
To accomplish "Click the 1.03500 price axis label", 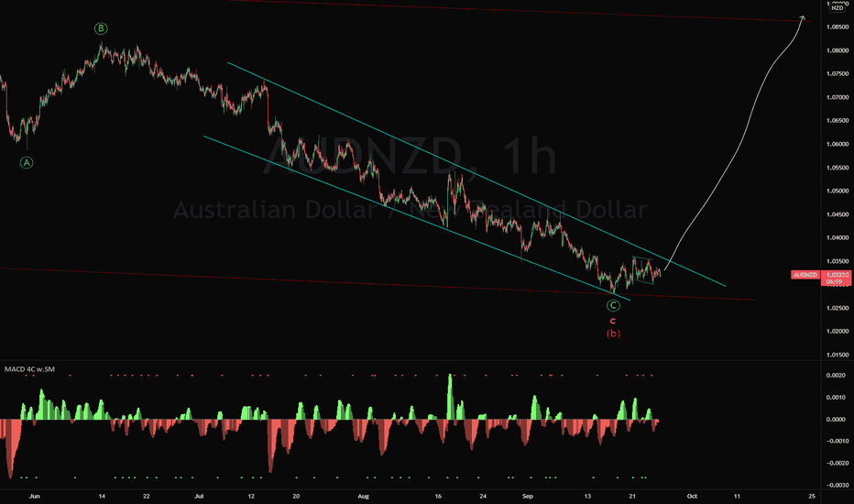I will pyautogui.click(x=838, y=261).
